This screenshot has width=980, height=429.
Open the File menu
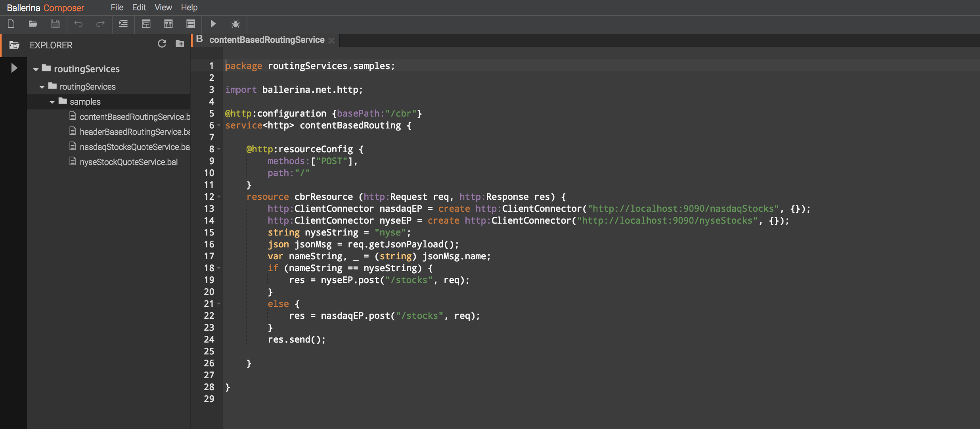[117, 8]
